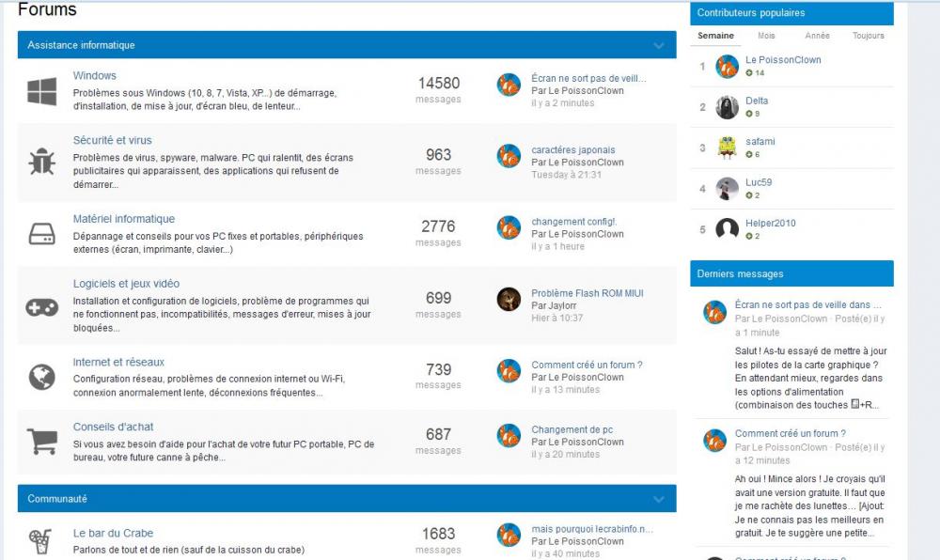The height and width of the screenshot is (560, 940).
Task: Open safami's profile name link
Action: 760,141
